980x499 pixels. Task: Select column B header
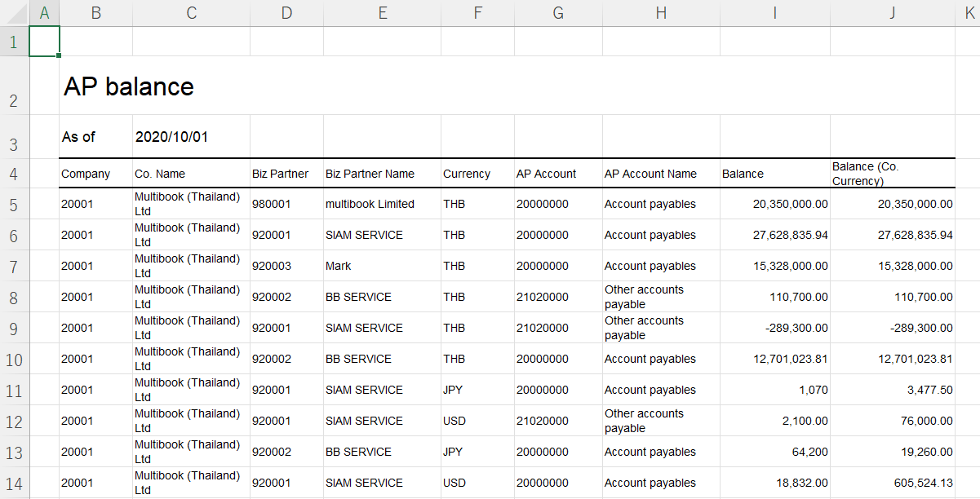pyautogui.click(x=96, y=13)
